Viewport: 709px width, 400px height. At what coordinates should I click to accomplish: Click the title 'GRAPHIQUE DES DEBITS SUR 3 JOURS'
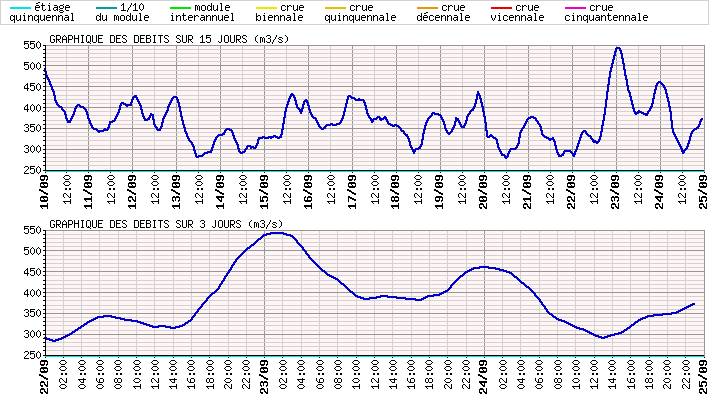[166, 224]
